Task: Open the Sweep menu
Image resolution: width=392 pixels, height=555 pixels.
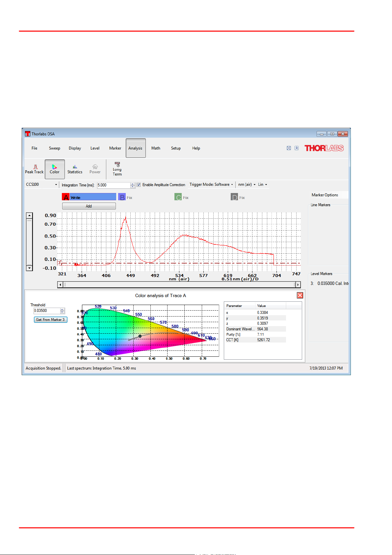Action: click(55, 148)
